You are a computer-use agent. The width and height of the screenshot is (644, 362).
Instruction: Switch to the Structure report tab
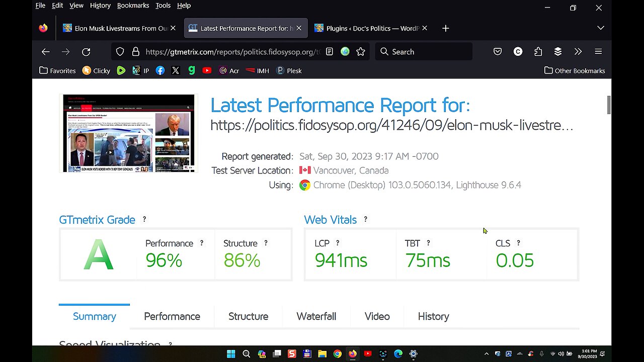249,316
